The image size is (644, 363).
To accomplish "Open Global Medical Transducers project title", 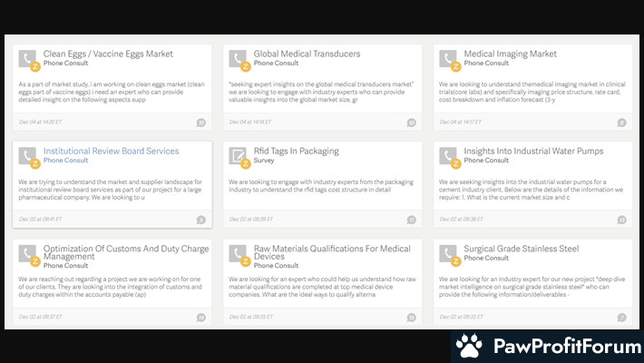I will tap(307, 54).
